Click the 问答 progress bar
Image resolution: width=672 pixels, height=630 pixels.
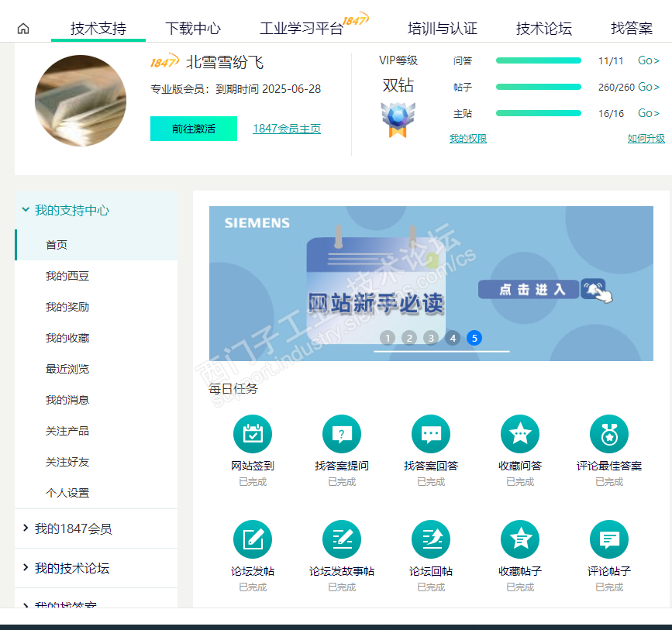tap(538, 60)
